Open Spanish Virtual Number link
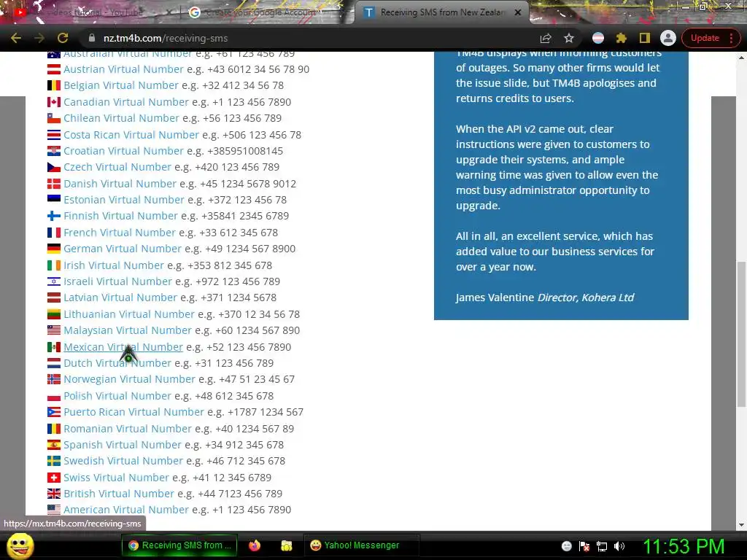Image resolution: width=747 pixels, height=560 pixels. pos(123,446)
